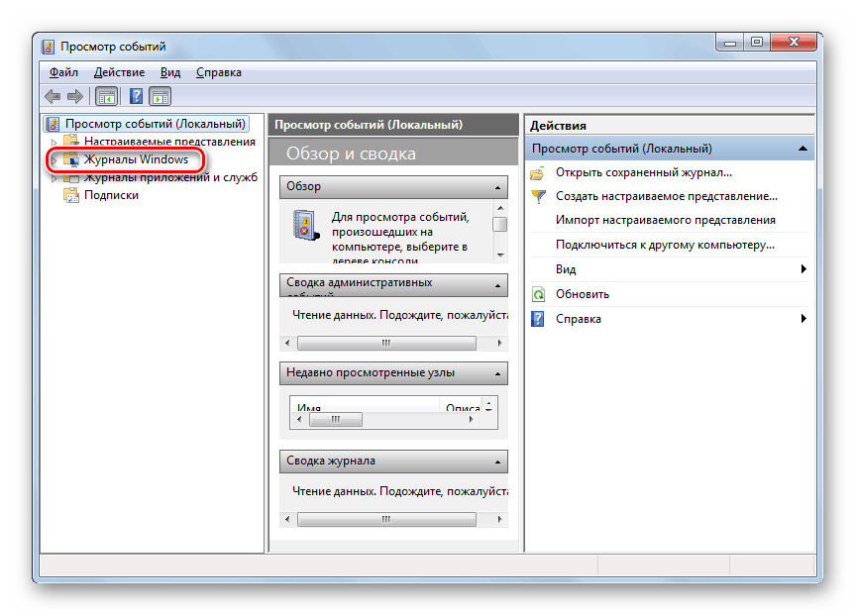
Task: Click the help icon beside Справка action
Action: [x=538, y=319]
